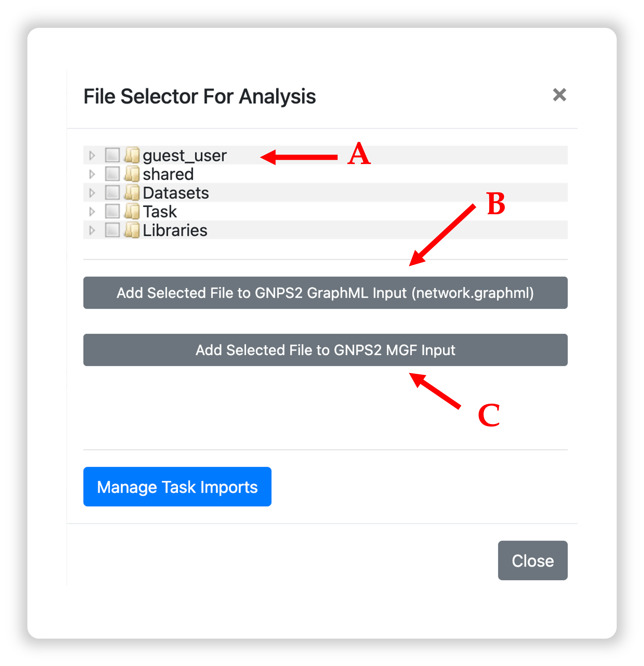Open Manage Task Imports
The width and height of the screenshot is (644, 666).
click(x=177, y=486)
